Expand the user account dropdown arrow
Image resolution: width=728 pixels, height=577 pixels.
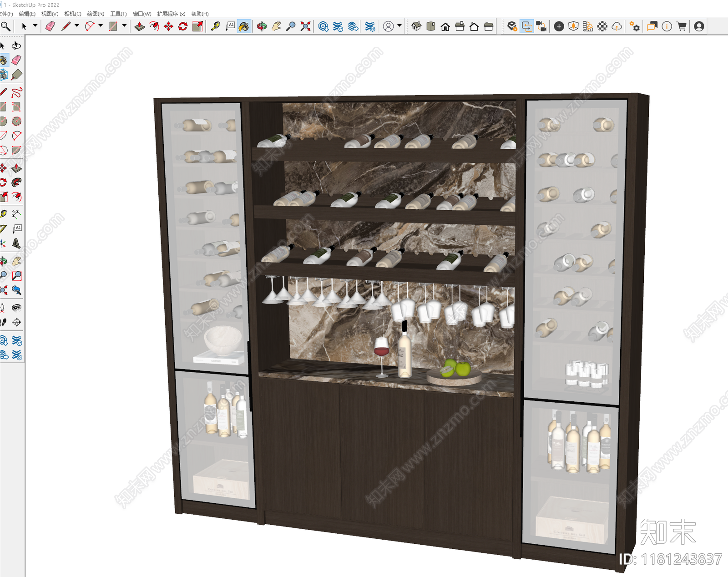click(x=399, y=26)
